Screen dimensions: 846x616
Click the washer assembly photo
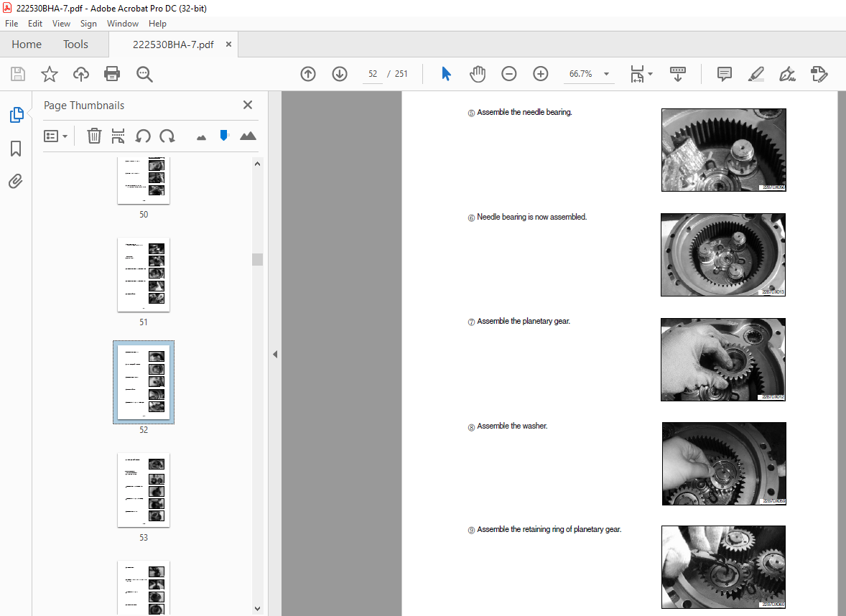tap(724, 464)
